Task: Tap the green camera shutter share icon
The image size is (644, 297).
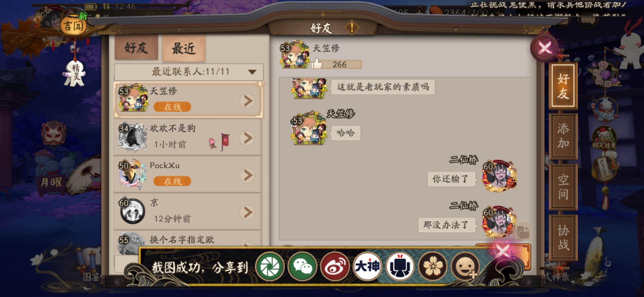Action: pos(270,266)
